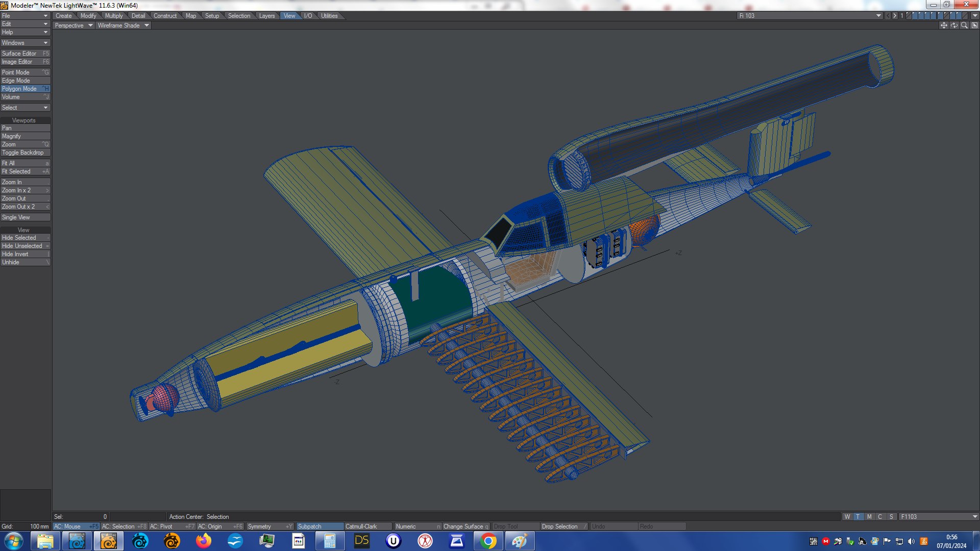Click the Surface Editor button
The image size is (980, 551).
point(26,54)
